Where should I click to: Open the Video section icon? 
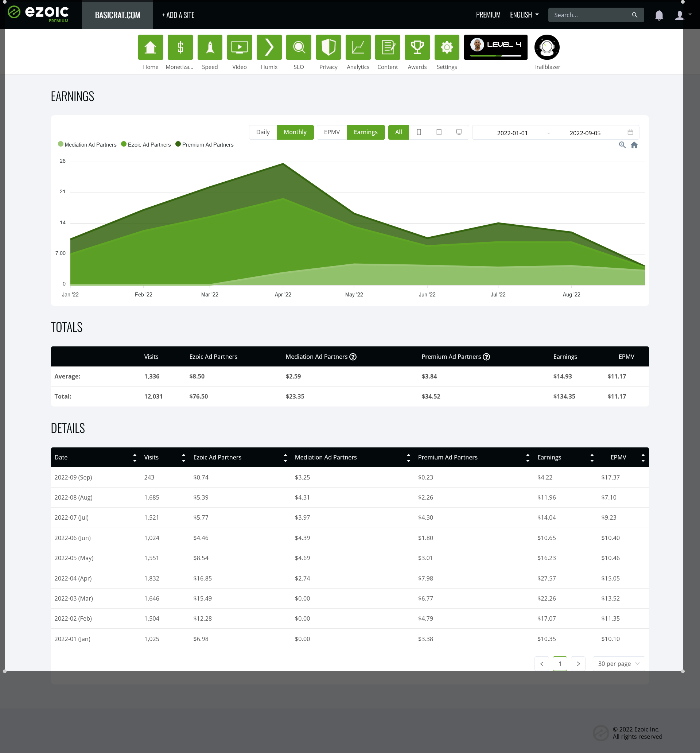tap(240, 47)
